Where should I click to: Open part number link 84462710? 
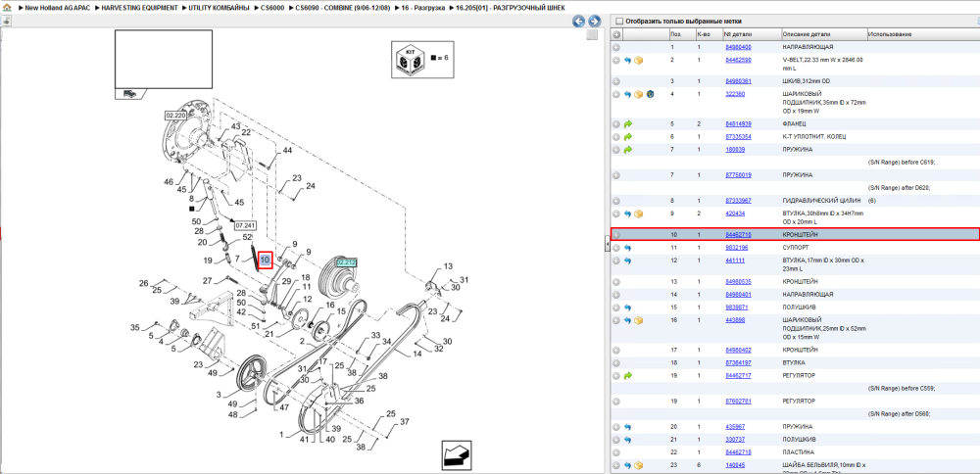(738, 234)
